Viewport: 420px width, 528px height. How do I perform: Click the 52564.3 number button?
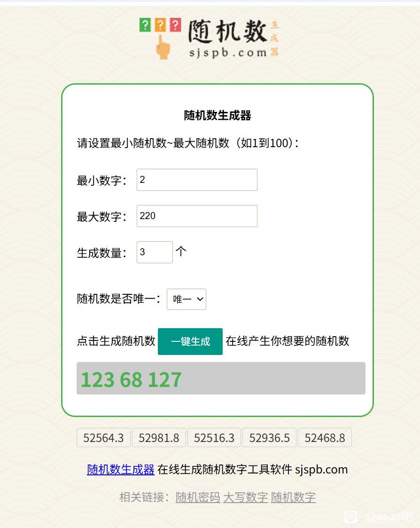tap(103, 438)
